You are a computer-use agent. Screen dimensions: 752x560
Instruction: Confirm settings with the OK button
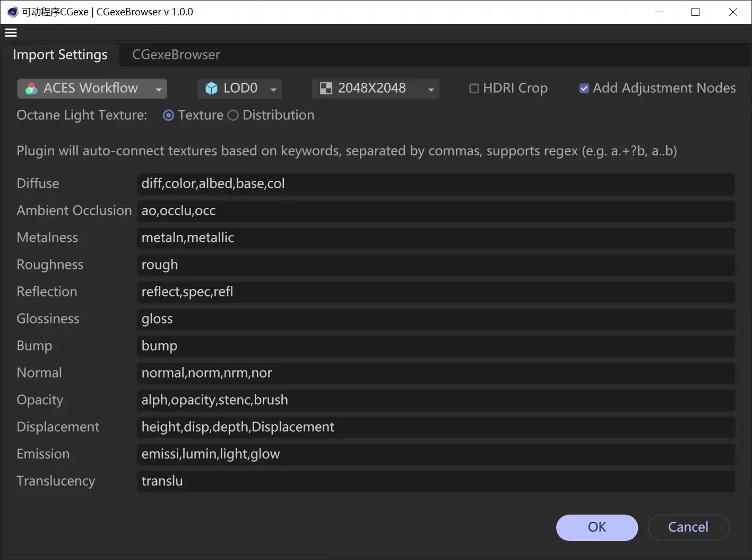[597, 527]
